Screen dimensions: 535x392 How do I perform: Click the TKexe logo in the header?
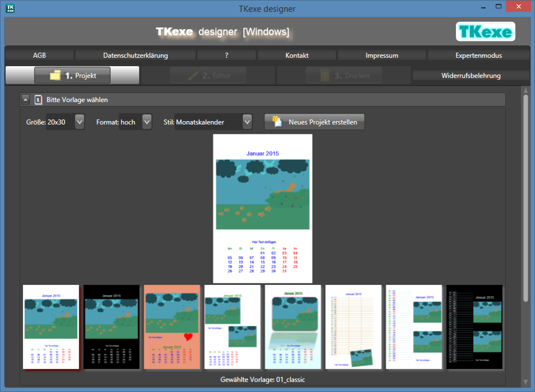[485, 32]
